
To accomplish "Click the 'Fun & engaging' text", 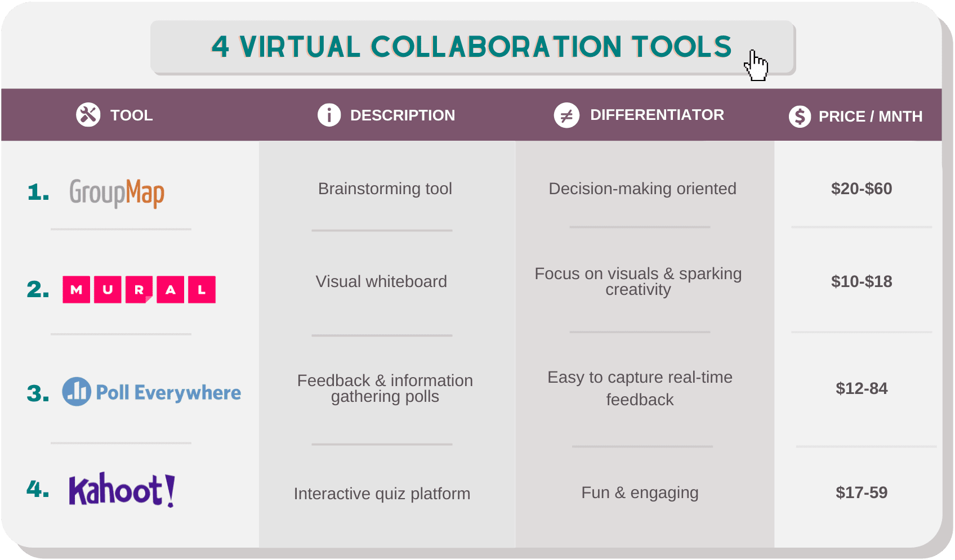I will click(x=640, y=492).
